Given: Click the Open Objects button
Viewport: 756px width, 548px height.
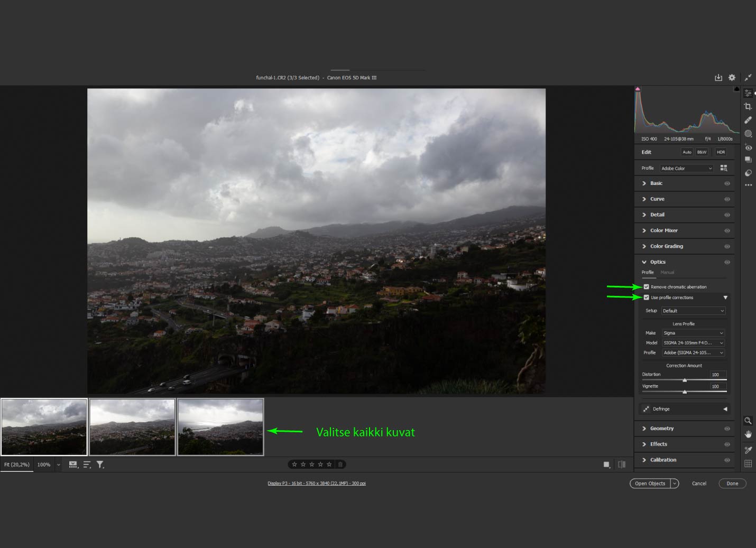Looking at the screenshot, I should tap(650, 484).
